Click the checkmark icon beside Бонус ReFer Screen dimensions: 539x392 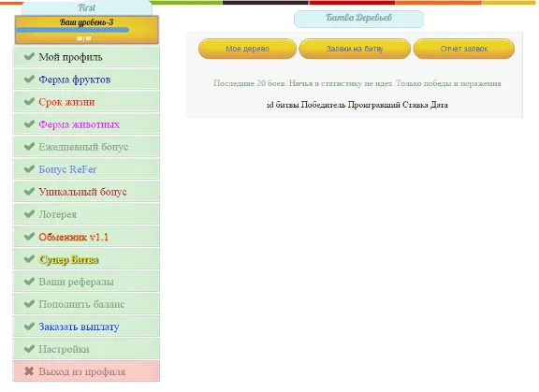tap(30, 168)
